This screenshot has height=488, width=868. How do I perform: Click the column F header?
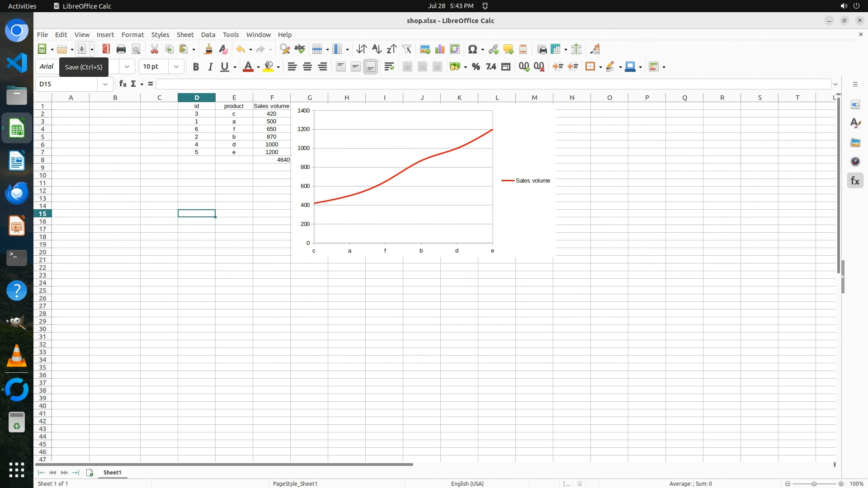click(272, 98)
